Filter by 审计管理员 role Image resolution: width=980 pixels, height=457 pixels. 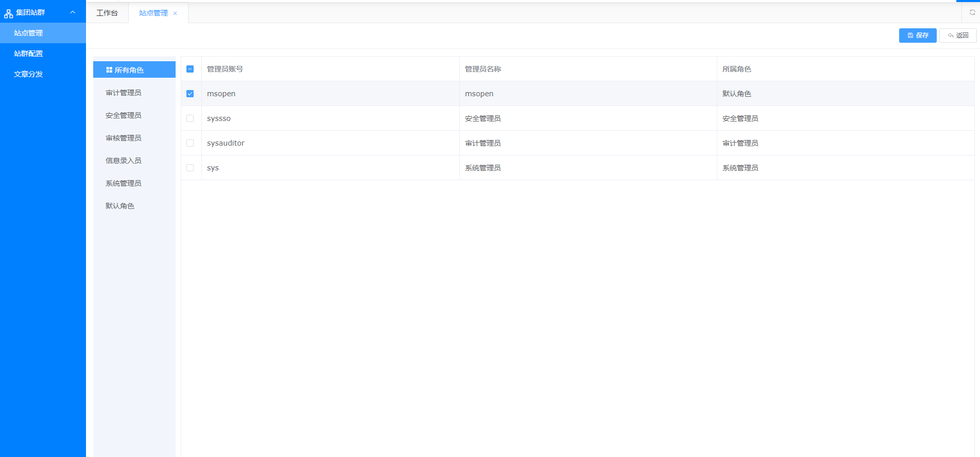click(x=124, y=93)
